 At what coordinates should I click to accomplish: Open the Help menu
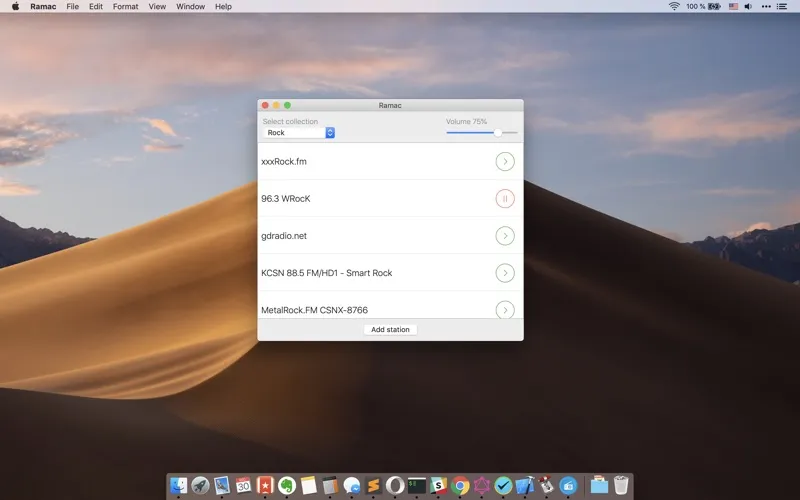223,7
